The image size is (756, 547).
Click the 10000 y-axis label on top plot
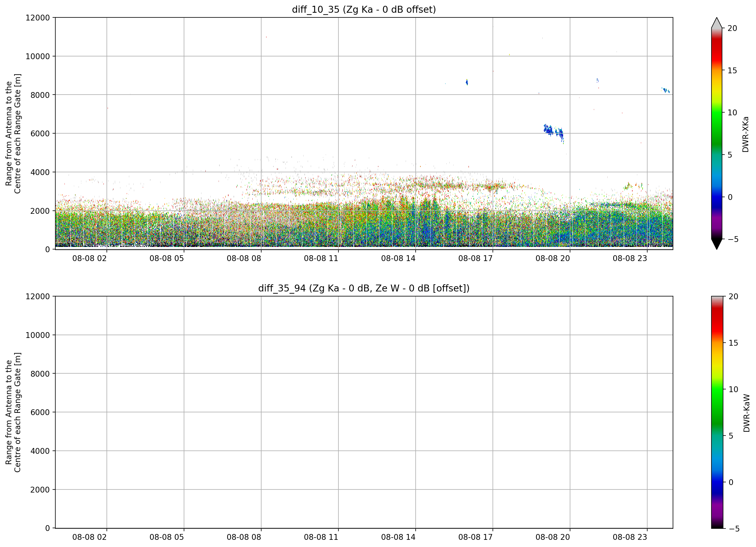[38, 56]
